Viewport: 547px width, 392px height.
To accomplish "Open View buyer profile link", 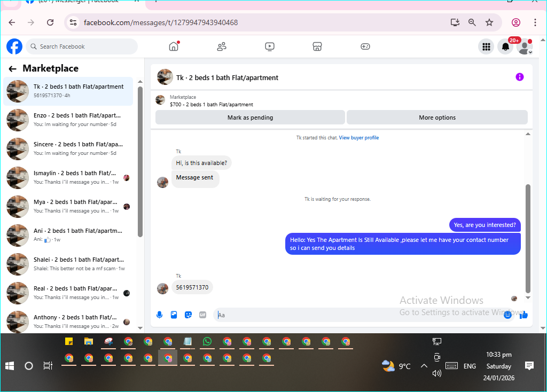I will (358, 138).
